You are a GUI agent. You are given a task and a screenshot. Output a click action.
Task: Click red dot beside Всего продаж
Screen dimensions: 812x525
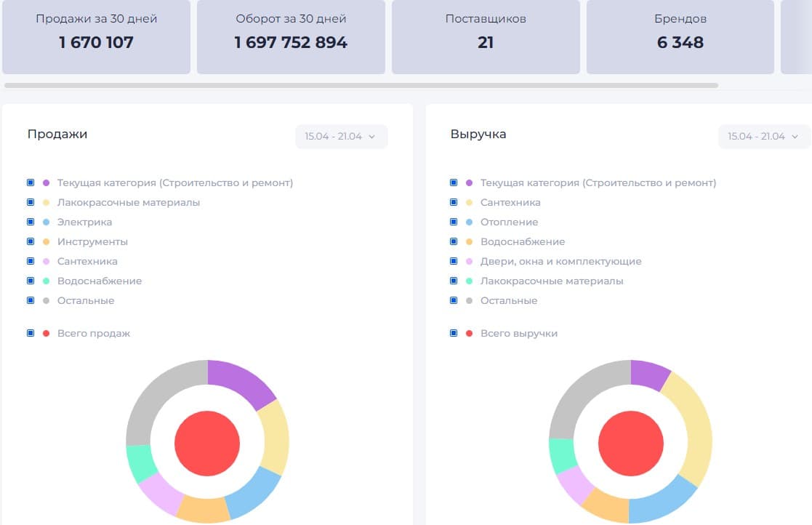pyautogui.click(x=46, y=334)
